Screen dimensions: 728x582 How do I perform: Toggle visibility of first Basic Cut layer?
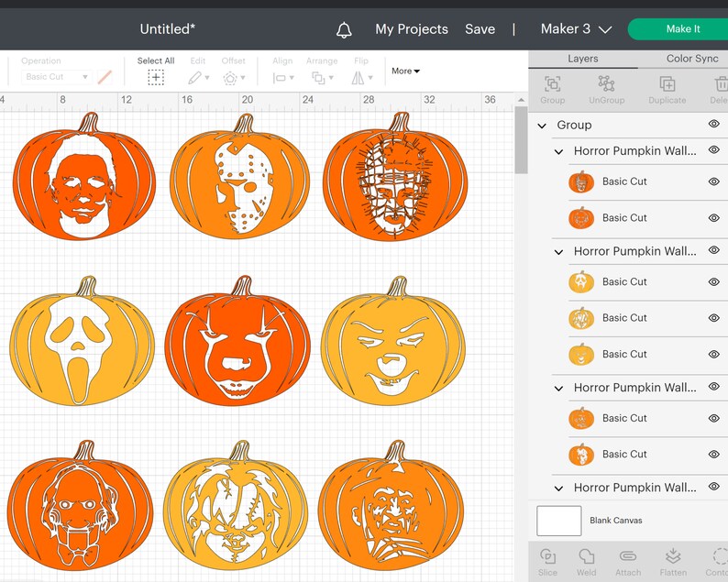[x=713, y=181]
